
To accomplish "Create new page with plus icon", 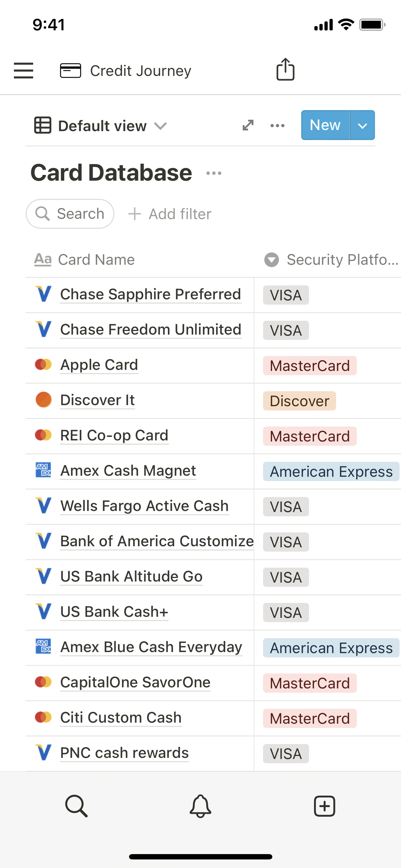I will pyautogui.click(x=324, y=806).
